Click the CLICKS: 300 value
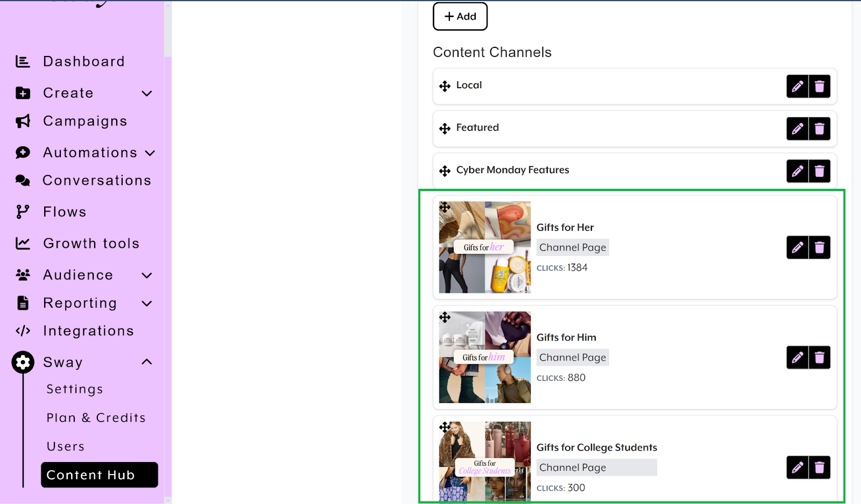The width and height of the screenshot is (861, 504). click(x=561, y=488)
